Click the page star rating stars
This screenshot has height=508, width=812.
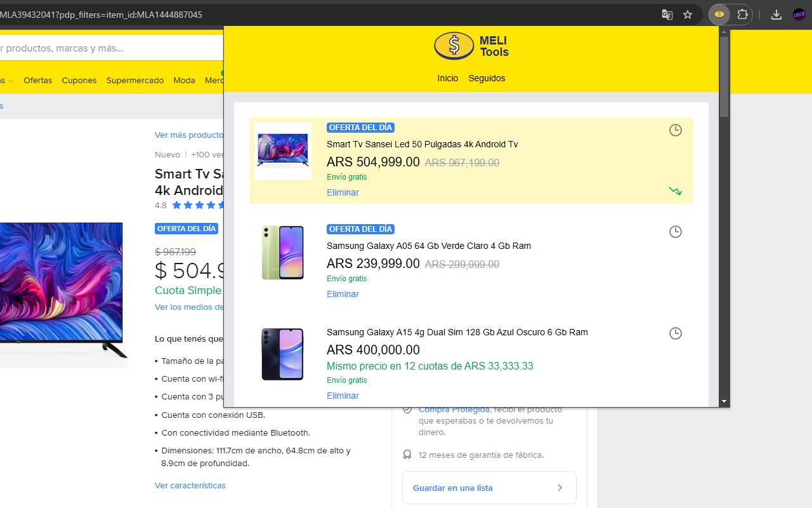pos(198,205)
